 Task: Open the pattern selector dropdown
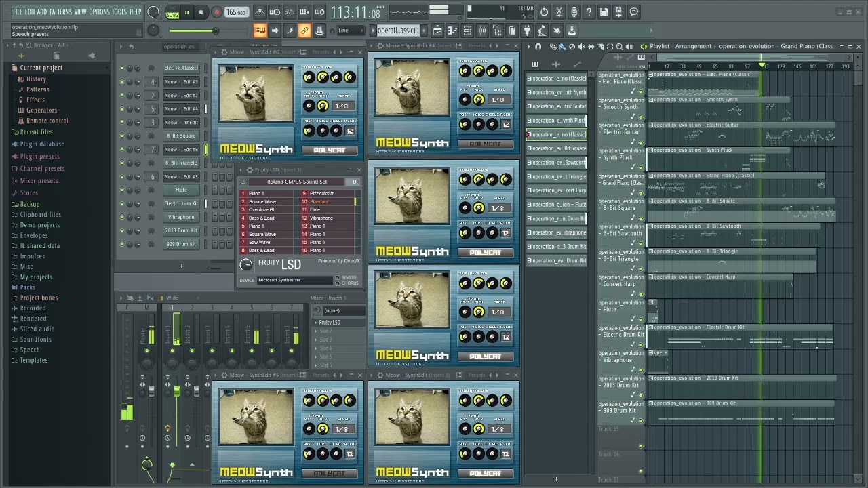pos(397,30)
